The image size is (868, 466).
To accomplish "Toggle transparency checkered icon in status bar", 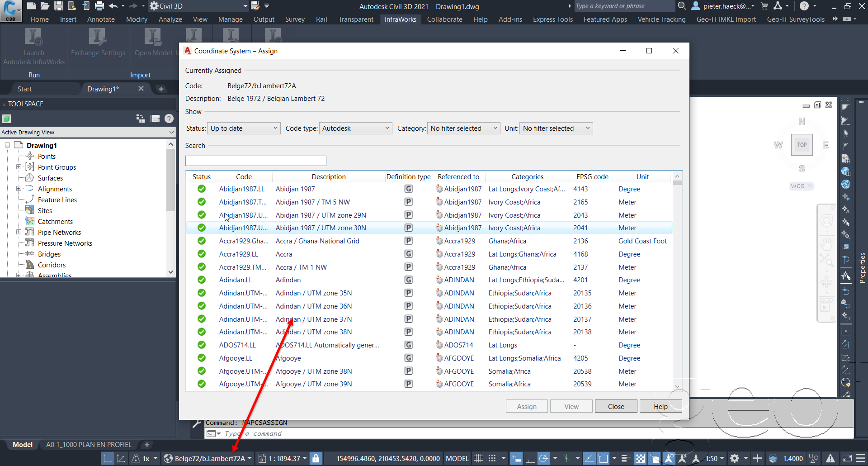I will (640, 458).
